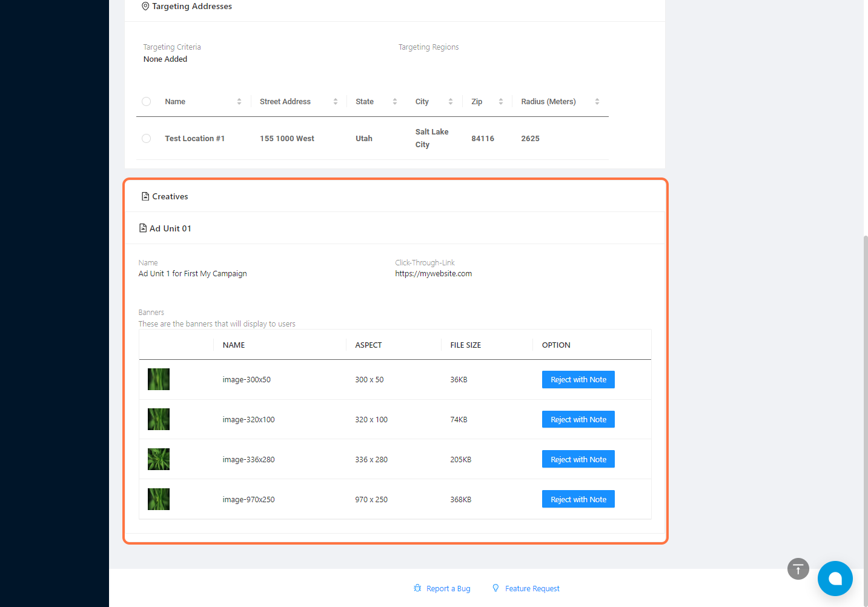This screenshot has height=607, width=868.
Task: Click the image-336x280 banner name
Action: pyautogui.click(x=248, y=460)
